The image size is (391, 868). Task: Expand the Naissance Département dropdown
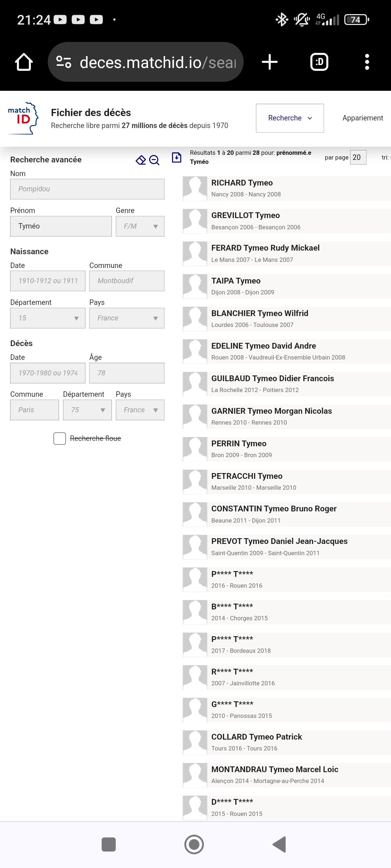[48, 318]
